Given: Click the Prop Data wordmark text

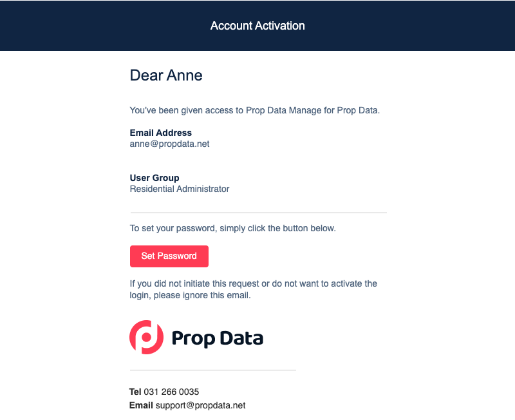Looking at the screenshot, I should point(218,338).
